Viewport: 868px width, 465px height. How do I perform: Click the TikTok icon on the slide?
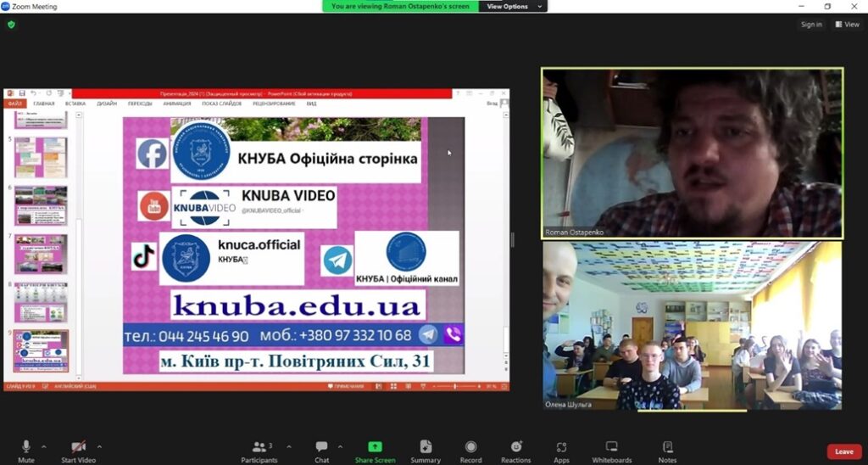tap(144, 256)
